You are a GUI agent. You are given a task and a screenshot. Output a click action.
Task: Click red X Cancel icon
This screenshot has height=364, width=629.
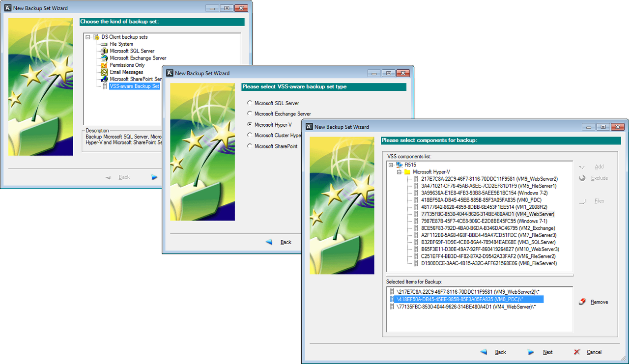pos(577,352)
